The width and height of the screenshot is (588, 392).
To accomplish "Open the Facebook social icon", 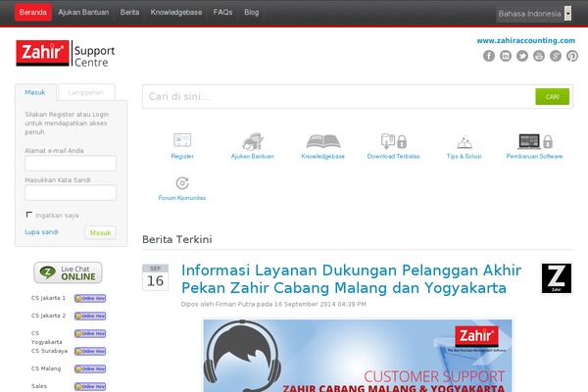I will pos(489,56).
